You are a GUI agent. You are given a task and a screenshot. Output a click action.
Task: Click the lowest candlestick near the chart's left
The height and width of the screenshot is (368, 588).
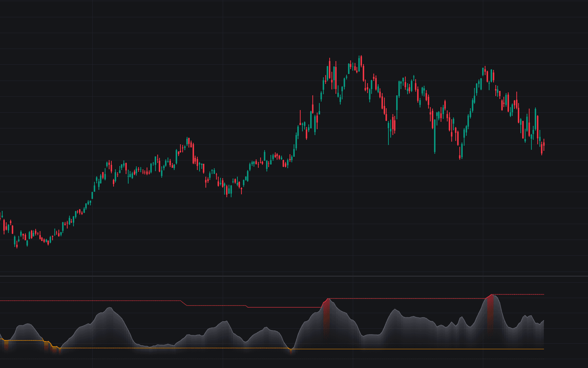17,243
